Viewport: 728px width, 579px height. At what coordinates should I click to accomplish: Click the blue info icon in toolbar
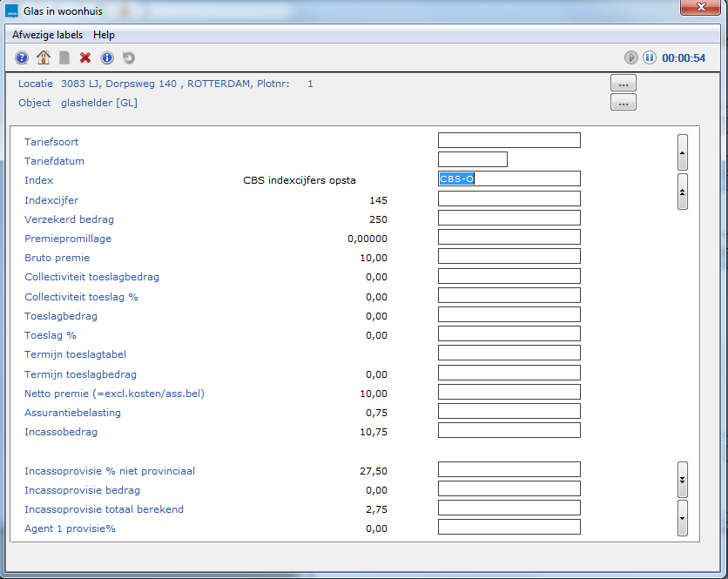[x=107, y=57]
